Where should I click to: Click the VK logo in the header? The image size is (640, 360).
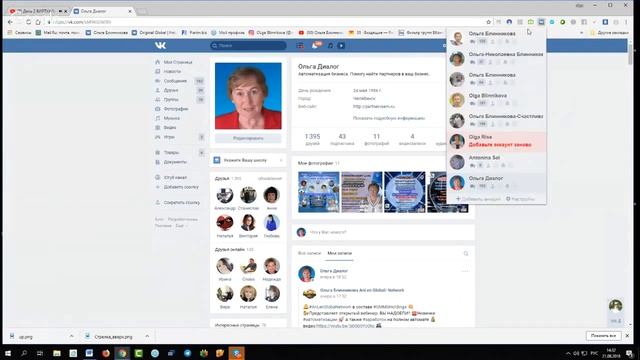tap(160, 45)
